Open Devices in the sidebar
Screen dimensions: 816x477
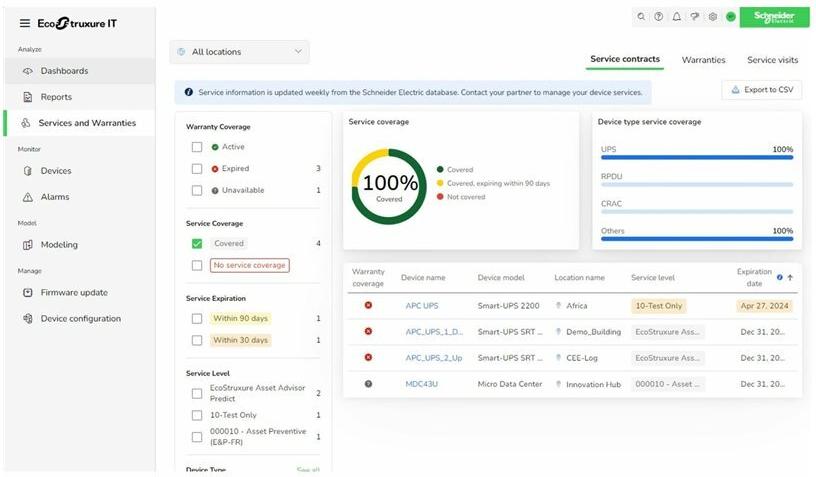point(55,171)
